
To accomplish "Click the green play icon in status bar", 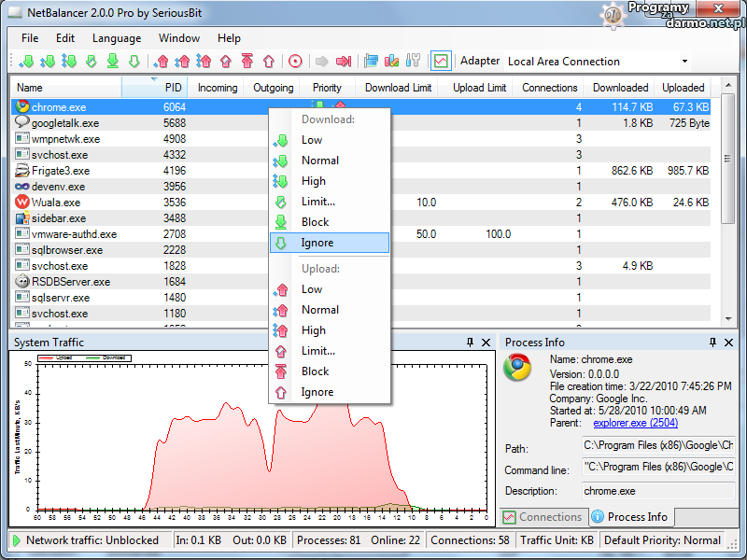I will click(x=16, y=540).
